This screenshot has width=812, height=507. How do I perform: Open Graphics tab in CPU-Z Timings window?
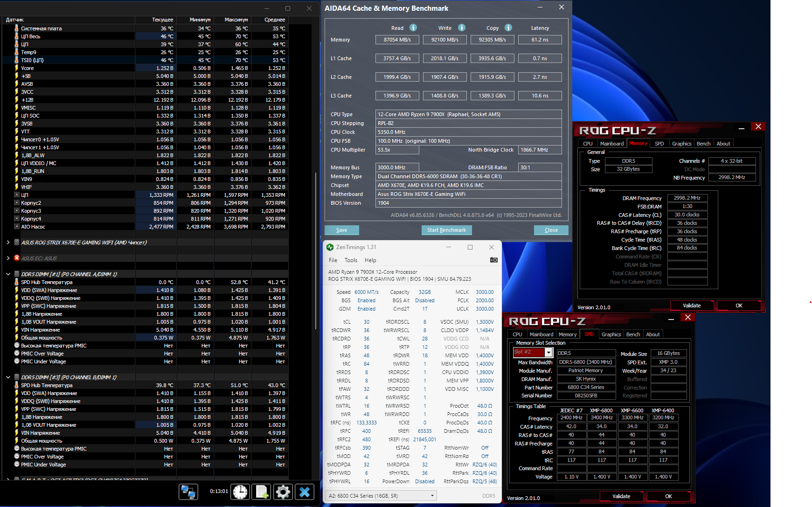click(681, 144)
